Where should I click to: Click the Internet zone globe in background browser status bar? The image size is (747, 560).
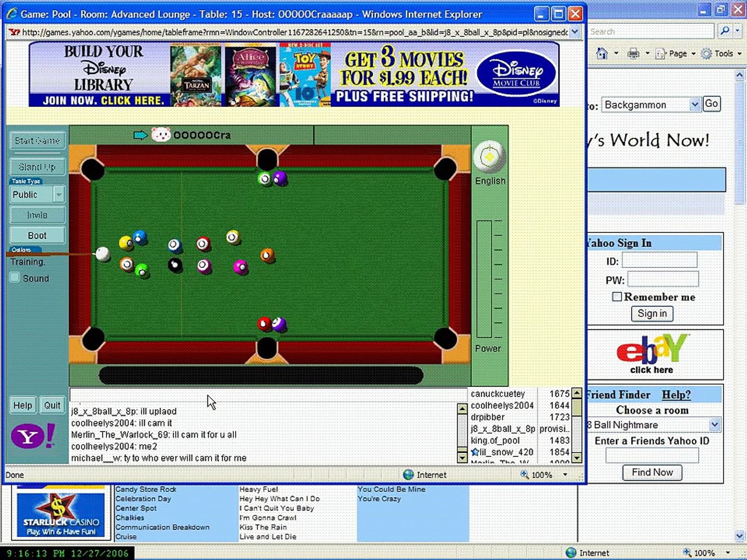(x=571, y=553)
